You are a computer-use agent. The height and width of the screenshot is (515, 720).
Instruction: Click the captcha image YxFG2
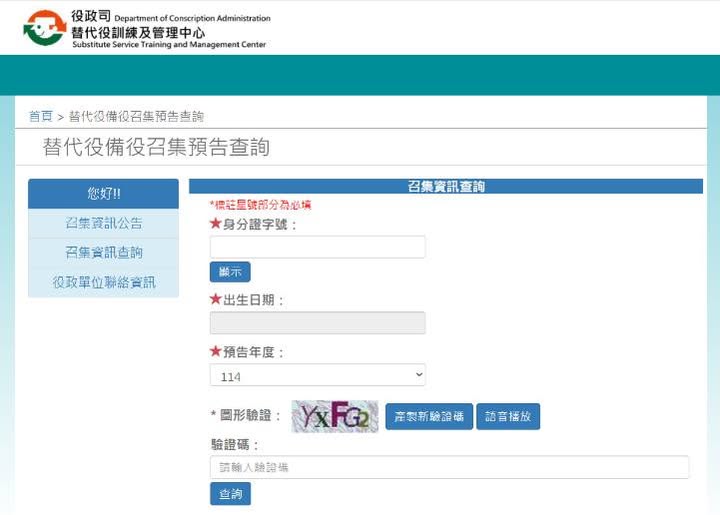[x=335, y=416]
